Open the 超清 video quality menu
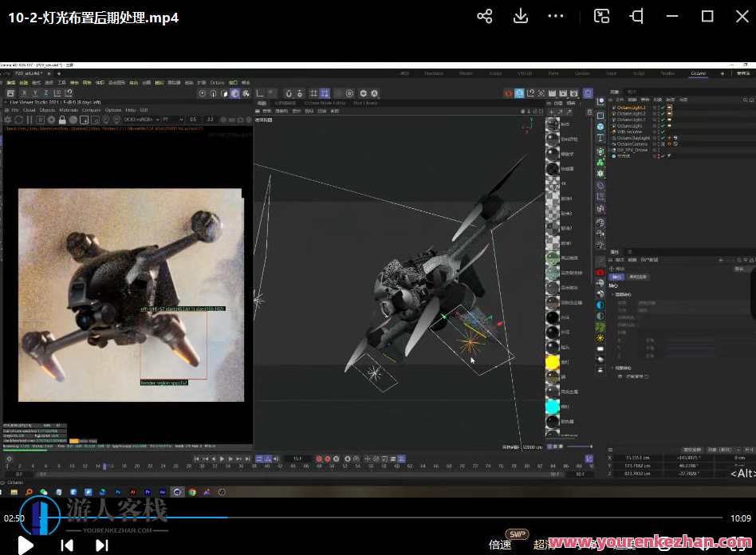 [541, 543]
